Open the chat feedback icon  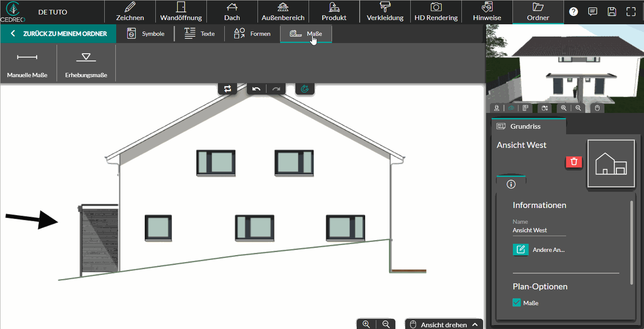click(x=592, y=12)
